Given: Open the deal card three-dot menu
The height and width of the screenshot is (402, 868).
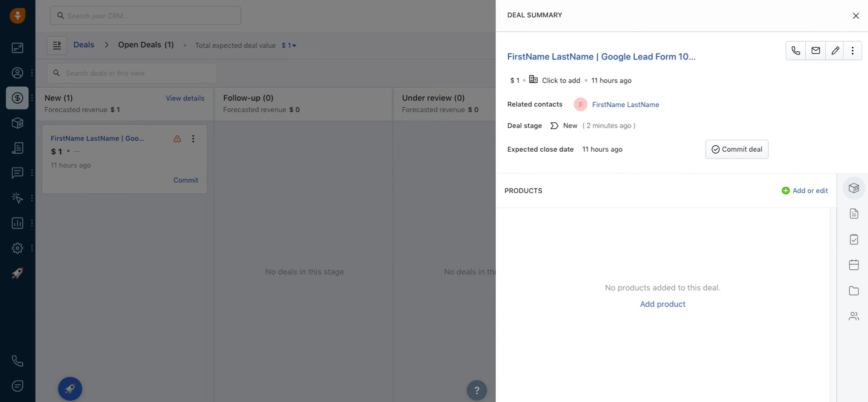Looking at the screenshot, I should [x=193, y=139].
